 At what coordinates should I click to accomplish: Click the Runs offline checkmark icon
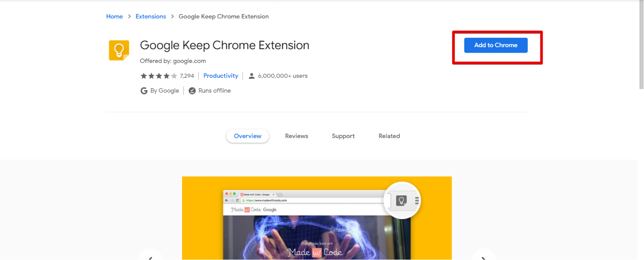[192, 91]
